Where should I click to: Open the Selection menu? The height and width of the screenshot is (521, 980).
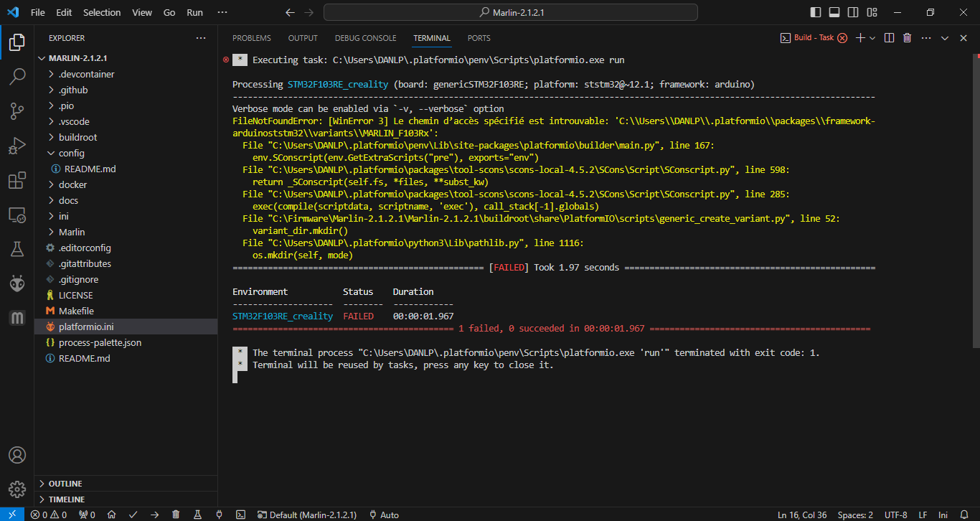102,12
